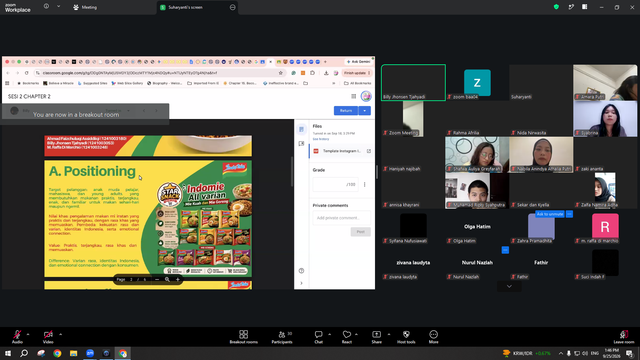Click the Zoom Workplace logo
Image resolution: width=640 pixels, height=360 pixels.
(18, 8)
